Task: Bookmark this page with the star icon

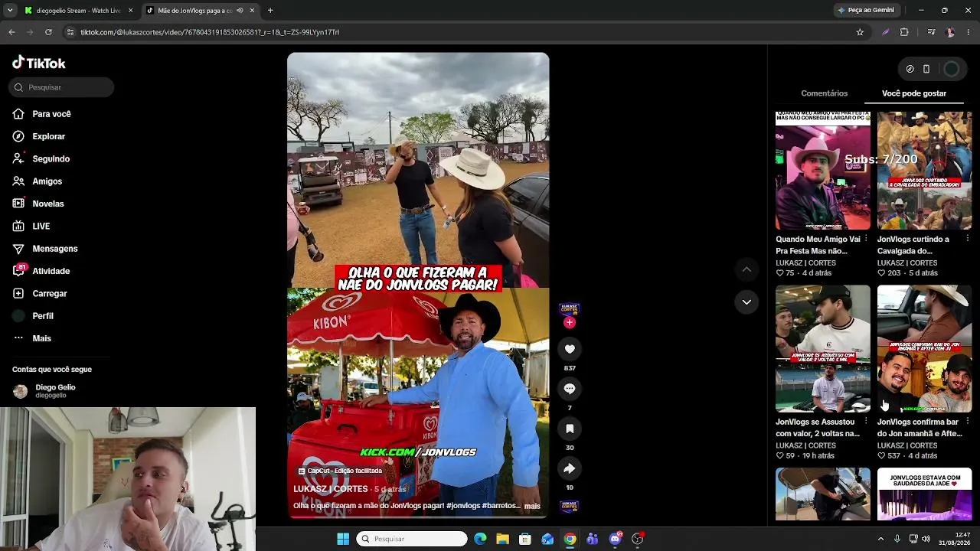Action: [x=860, y=32]
